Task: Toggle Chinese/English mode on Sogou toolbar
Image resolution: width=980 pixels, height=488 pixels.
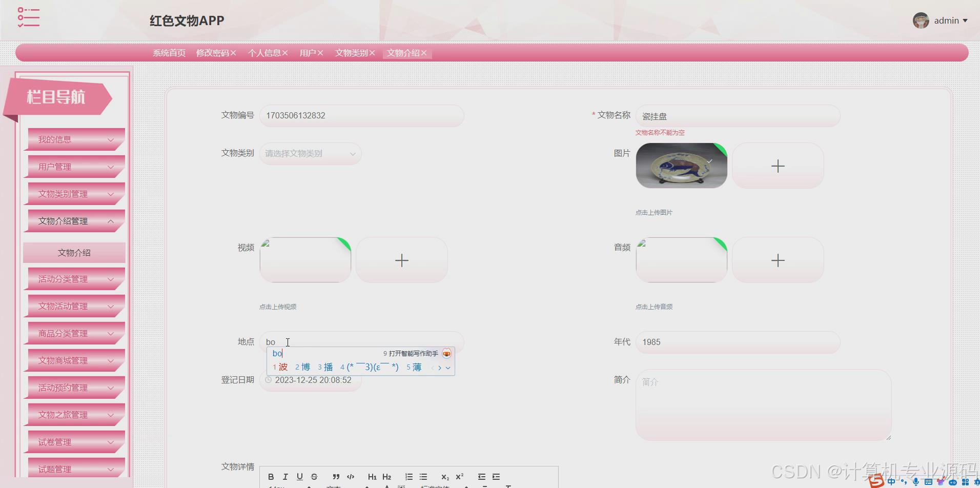Action: (x=891, y=482)
